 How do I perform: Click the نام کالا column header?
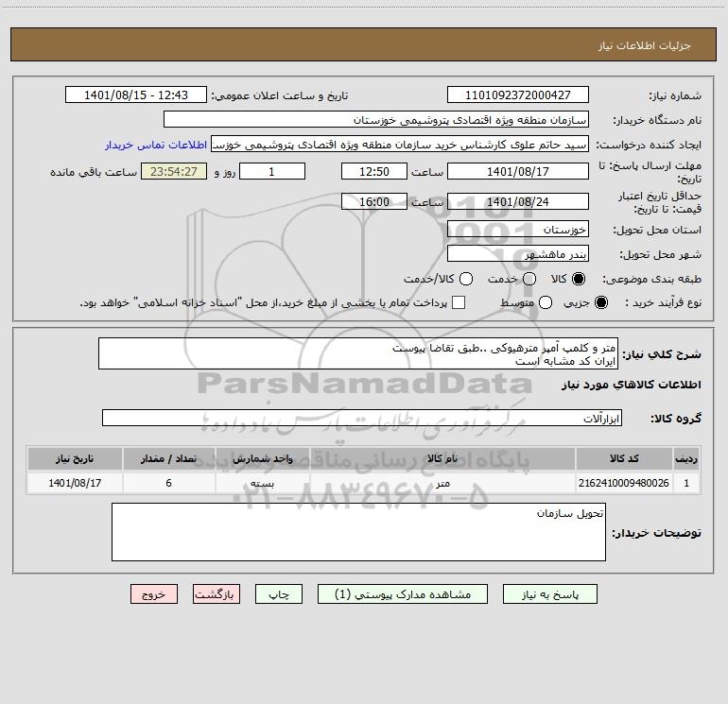pyautogui.click(x=442, y=458)
